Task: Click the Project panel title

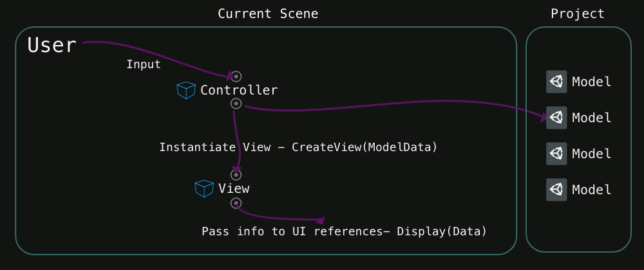Action: pyautogui.click(x=578, y=14)
